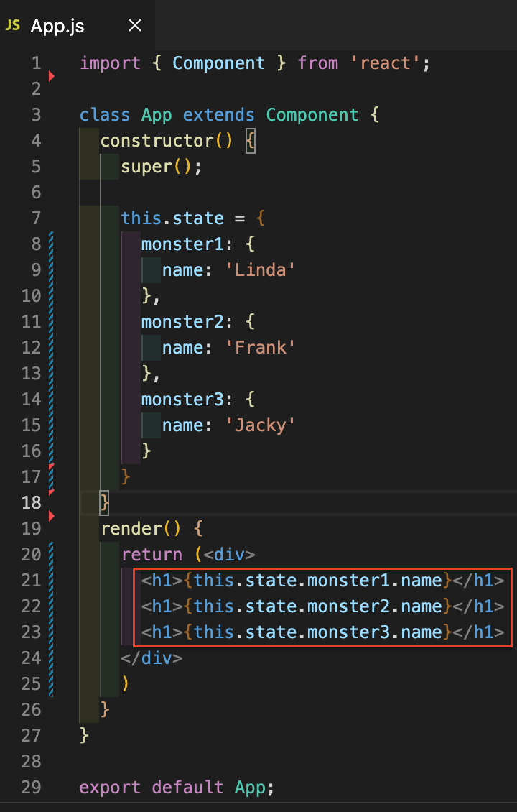Click 'this' on line 7

click(x=141, y=218)
